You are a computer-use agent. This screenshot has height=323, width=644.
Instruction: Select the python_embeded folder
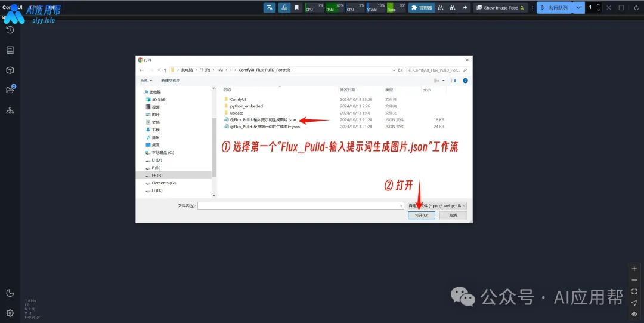pos(246,106)
